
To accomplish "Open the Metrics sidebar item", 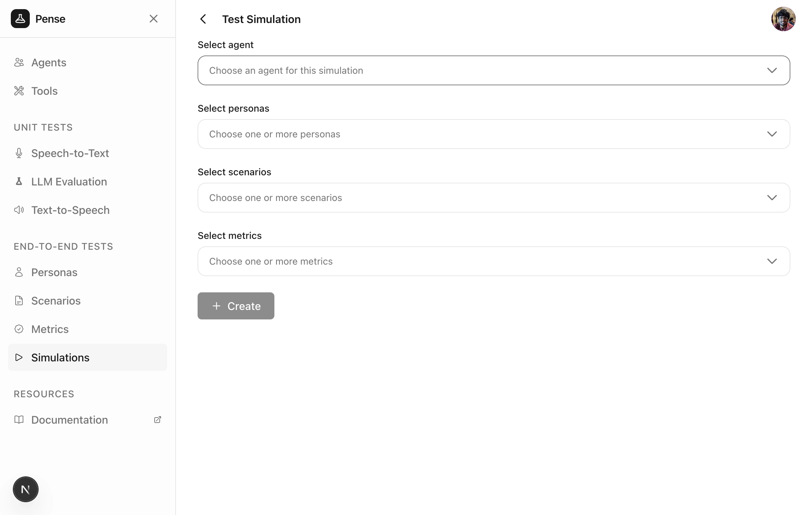I will 50,329.
